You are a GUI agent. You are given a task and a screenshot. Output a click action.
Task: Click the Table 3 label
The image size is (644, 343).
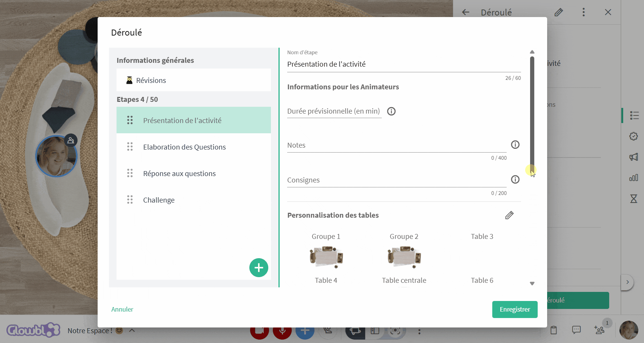coord(482,236)
